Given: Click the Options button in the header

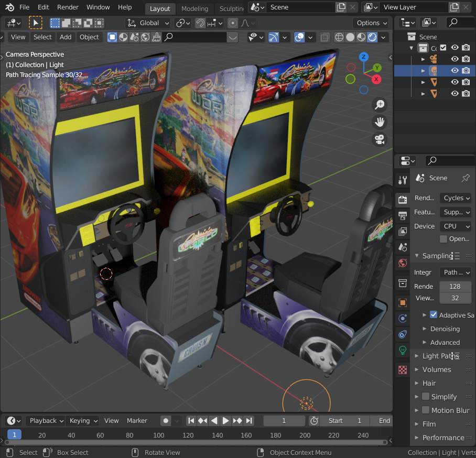Looking at the screenshot, I should (x=371, y=23).
